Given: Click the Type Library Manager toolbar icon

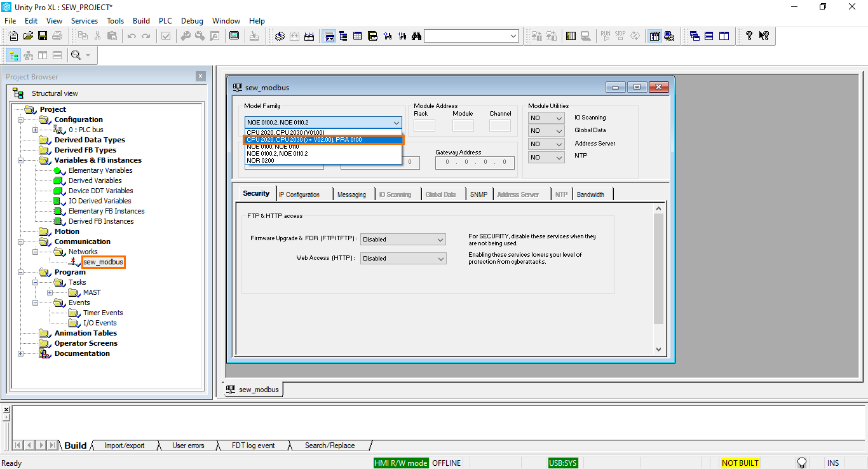Looking at the screenshot, I should pyautogui.click(x=372, y=36).
